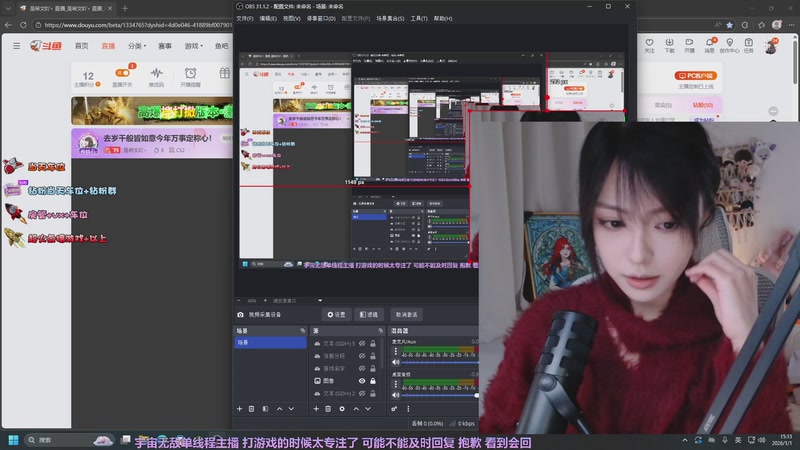This screenshot has height=450, width=800.
Task: Click the Douyu 下载 download icon
Action: [669, 42]
